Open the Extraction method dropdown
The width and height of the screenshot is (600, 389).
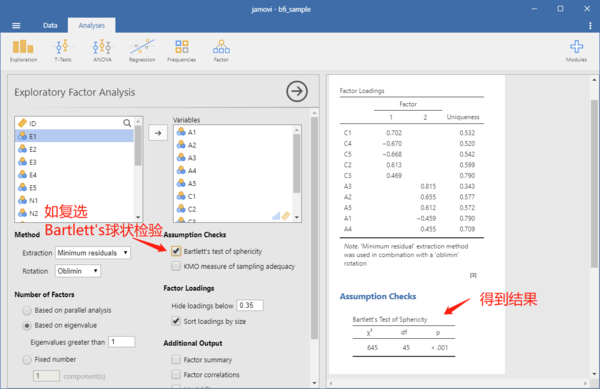(x=93, y=253)
